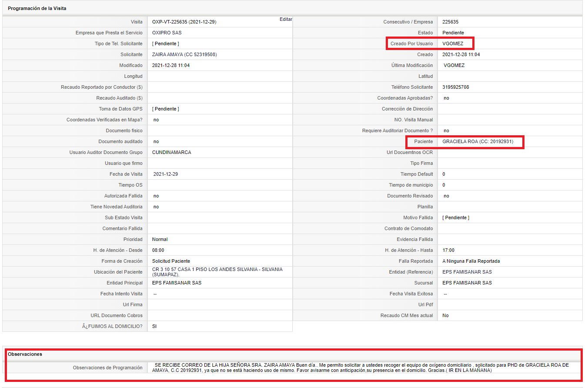This screenshot has width=588, height=388.
Task: Click the Autorizada Fallida value no
Action: pyautogui.click(x=156, y=196)
